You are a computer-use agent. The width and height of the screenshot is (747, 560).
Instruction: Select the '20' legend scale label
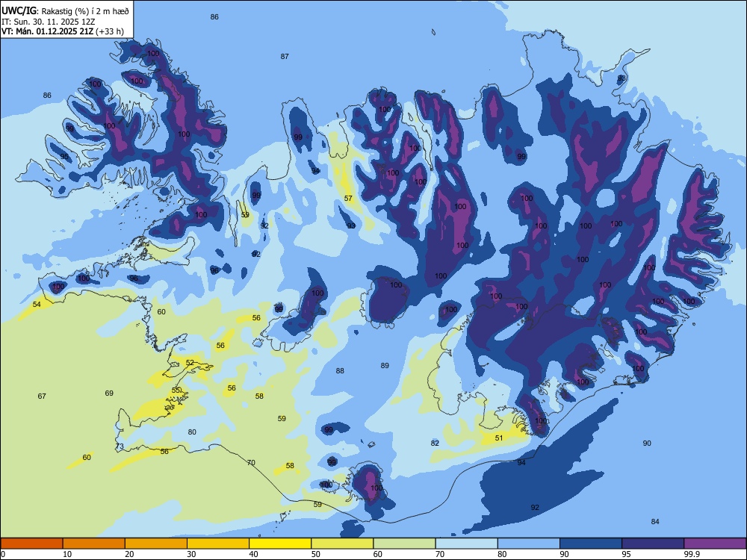point(129,554)
